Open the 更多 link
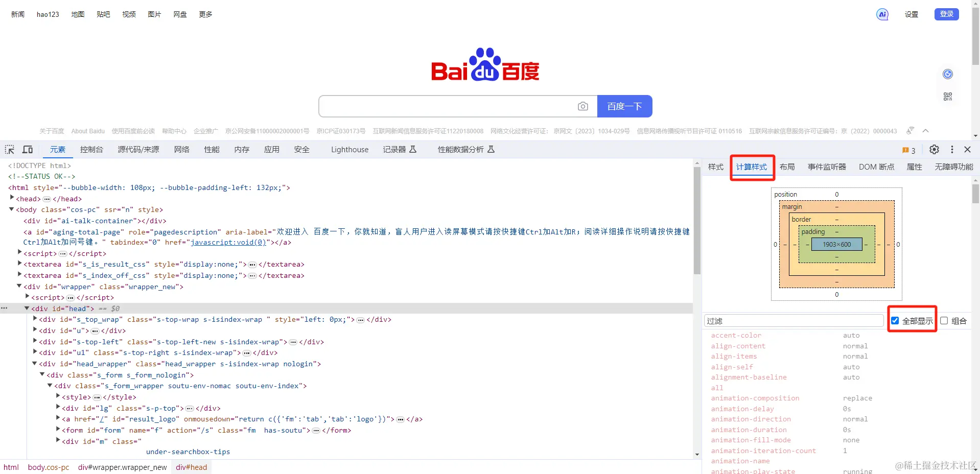 (205, 14)
